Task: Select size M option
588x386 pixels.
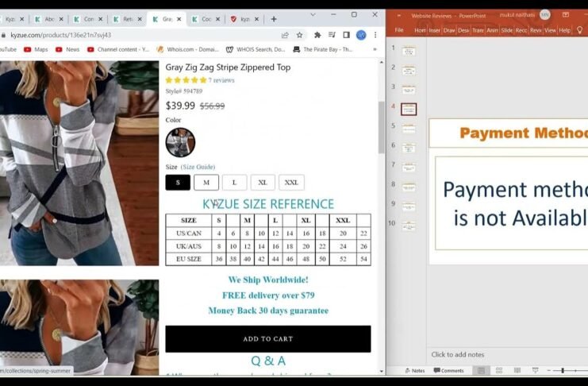Action: pyautogui.click(x=206, y=183)
